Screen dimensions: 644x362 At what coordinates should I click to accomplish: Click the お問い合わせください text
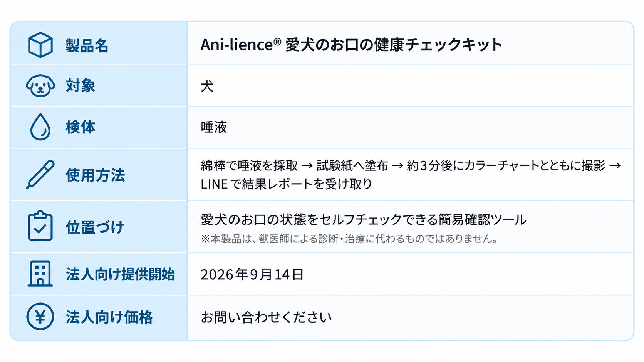tap(266, 317)
